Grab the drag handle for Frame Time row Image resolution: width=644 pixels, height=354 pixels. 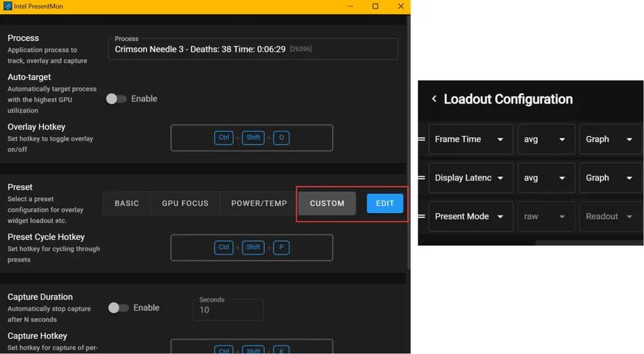pos(422,139)
